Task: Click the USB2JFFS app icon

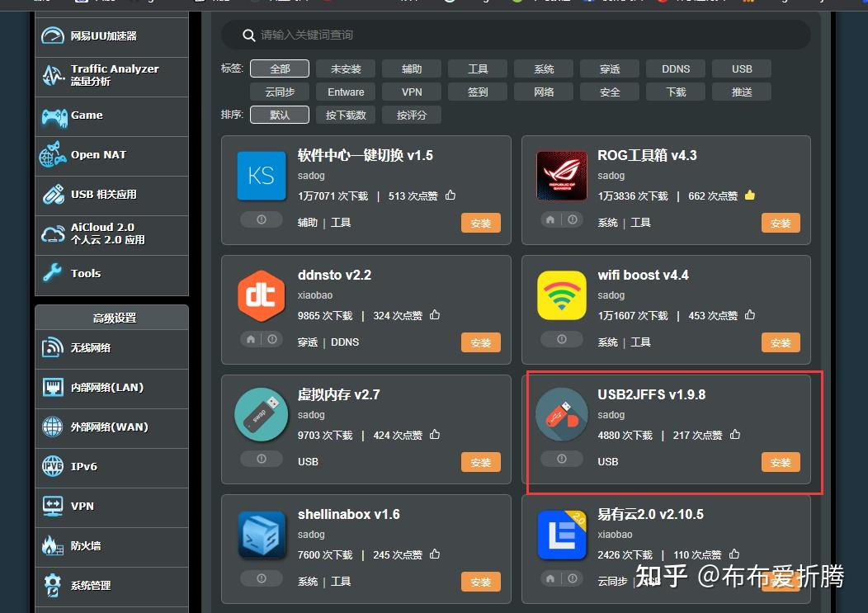Action: tap(561, 414)
